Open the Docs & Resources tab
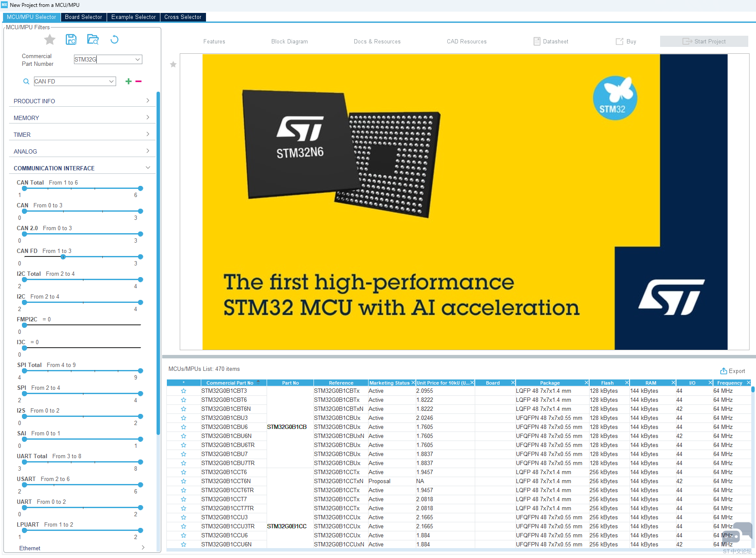Viewport: 756px width, 558px height. tap(377, 42)
